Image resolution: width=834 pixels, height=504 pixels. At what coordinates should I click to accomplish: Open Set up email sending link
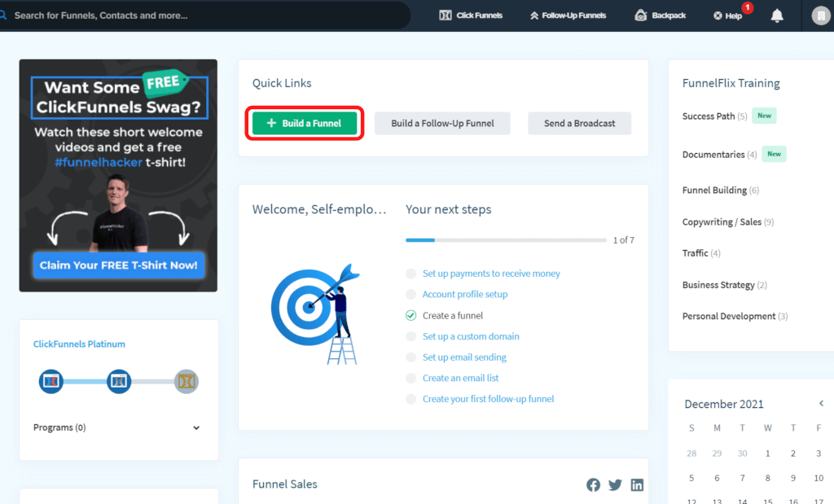point(464,357)
